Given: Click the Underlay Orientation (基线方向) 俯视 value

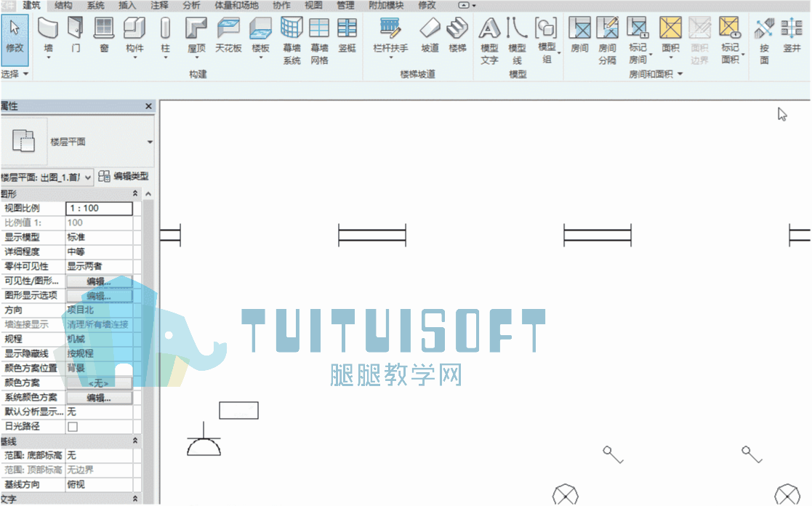Looking at the screenshot, I should click(x=100, y=485).
